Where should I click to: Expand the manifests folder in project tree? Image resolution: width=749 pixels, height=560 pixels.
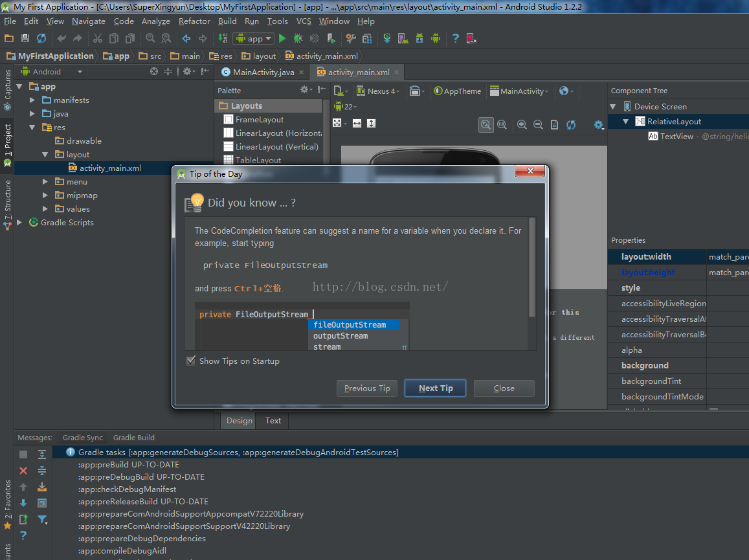pos(33,100)
